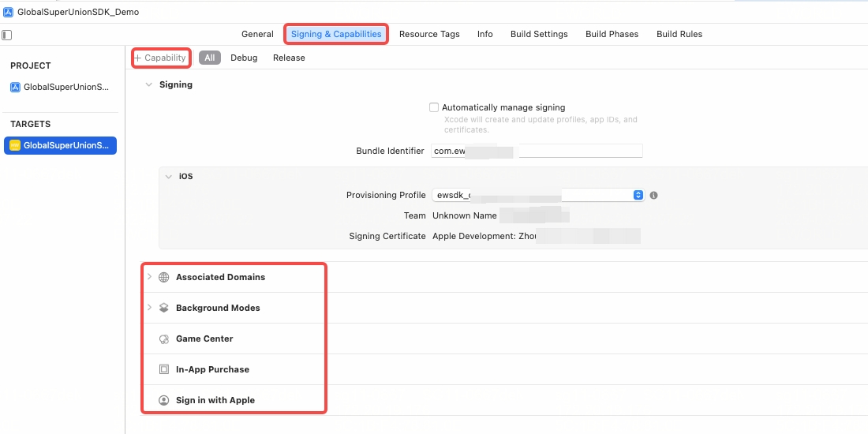Click the Background Modes layers icon
This screenshot has height=434, width=868.
click(164, 308)
